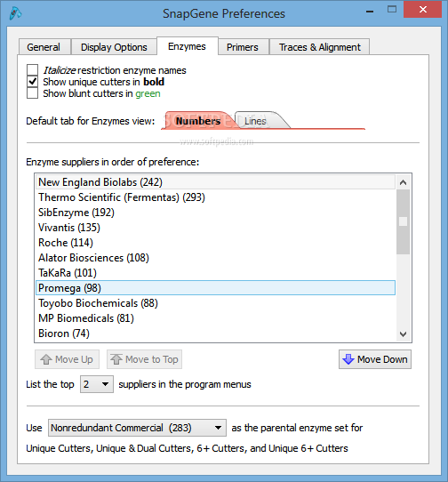Select Thermo Scientific (Fermentas) (293) row

click(x=215, y=197)
